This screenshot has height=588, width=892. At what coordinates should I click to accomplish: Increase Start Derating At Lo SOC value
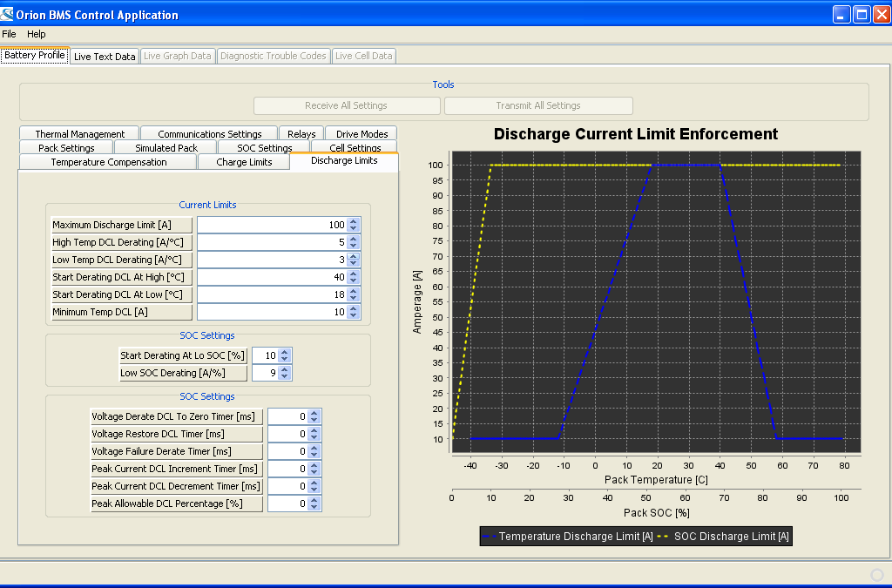click(x=285, y=352)
